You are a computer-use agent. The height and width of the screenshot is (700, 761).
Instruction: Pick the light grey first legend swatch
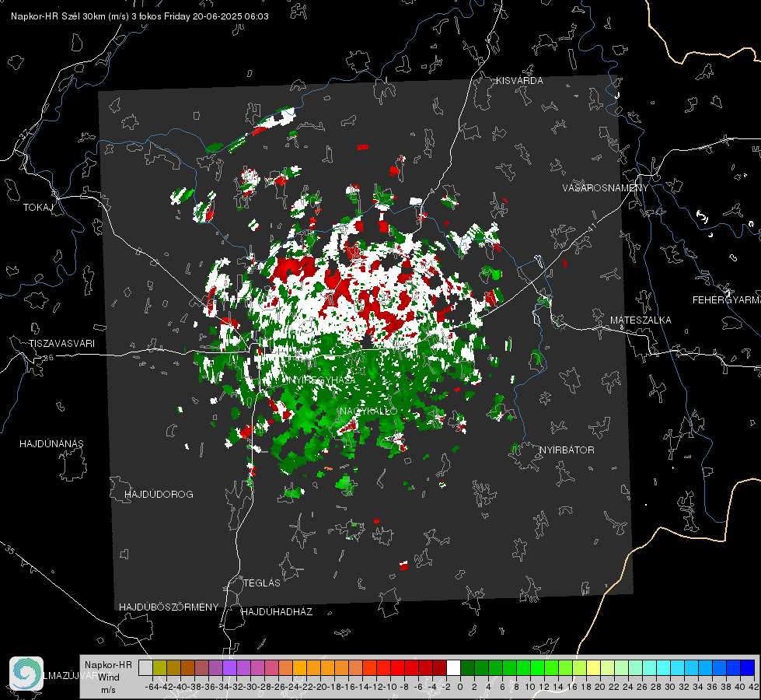145,667
